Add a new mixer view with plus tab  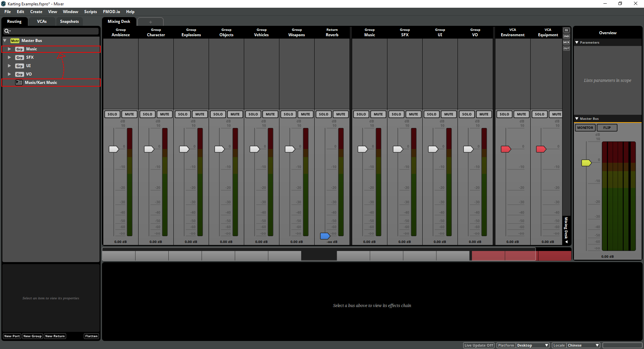coord(150,22)
